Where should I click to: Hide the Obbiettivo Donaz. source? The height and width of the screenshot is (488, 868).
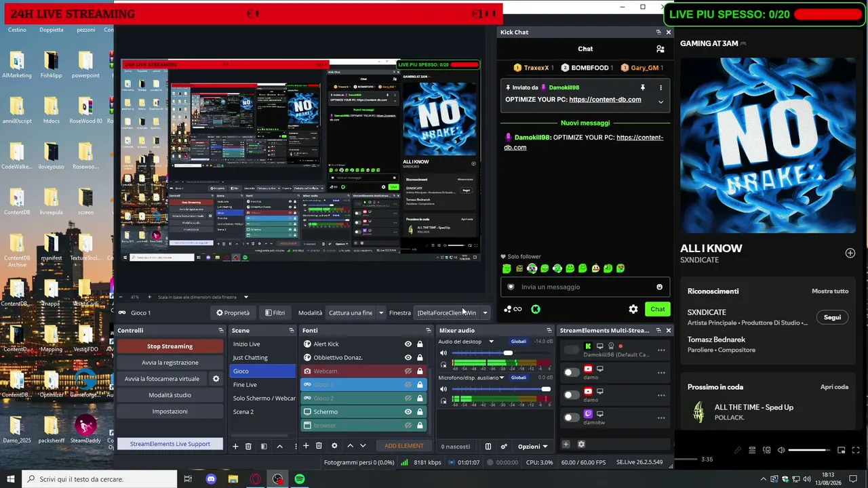pyautogui.click(x=408, y=357)
